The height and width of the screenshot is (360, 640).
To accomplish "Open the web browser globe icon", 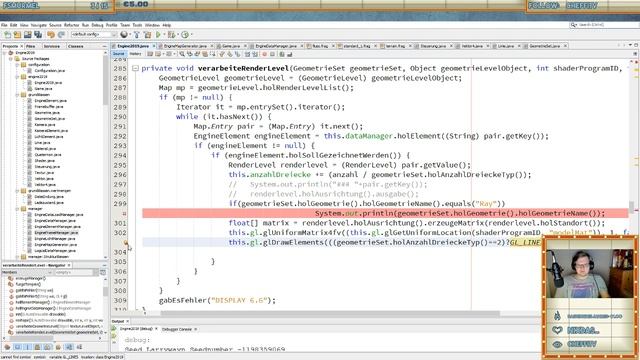I will [x=124, y=35].
